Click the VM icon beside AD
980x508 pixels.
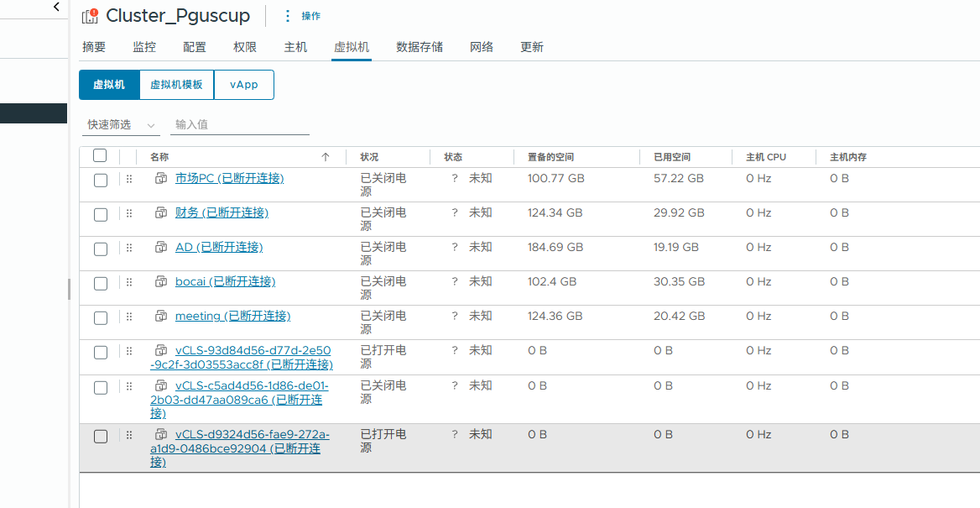coord(161,247)
